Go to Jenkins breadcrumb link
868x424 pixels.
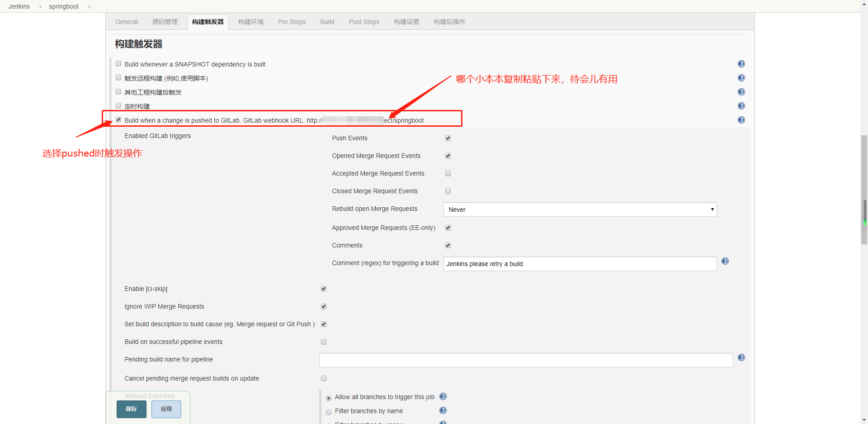coord(19,6)
